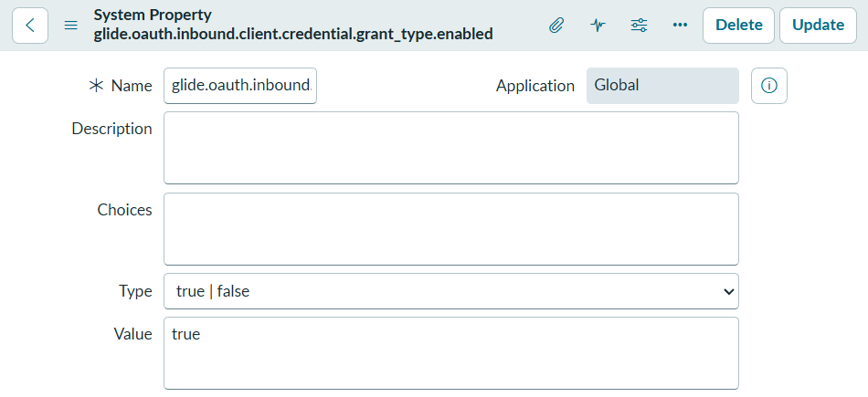Click the read-only Application field Global
Image resolution: width=868 pixels, height=397 pixels.
(x=662, y=86)
